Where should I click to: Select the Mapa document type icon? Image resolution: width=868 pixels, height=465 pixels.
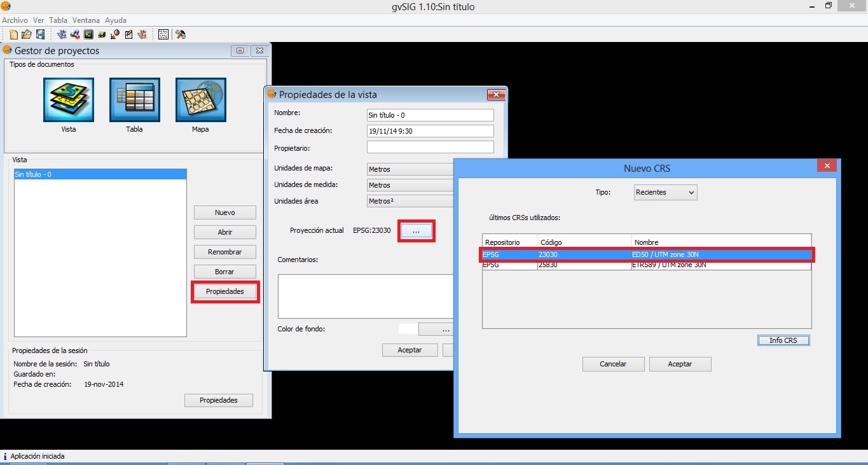point(201,100)
